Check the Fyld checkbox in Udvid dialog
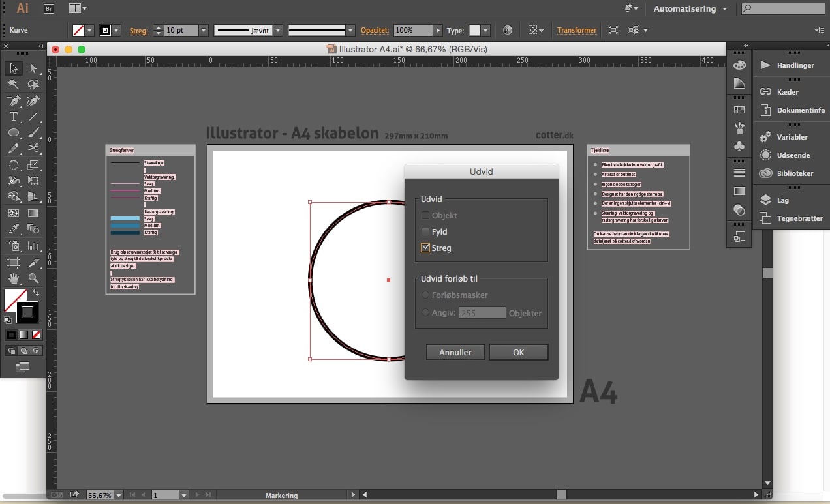This screenshot has height=504, width=830. click(425, 231)
